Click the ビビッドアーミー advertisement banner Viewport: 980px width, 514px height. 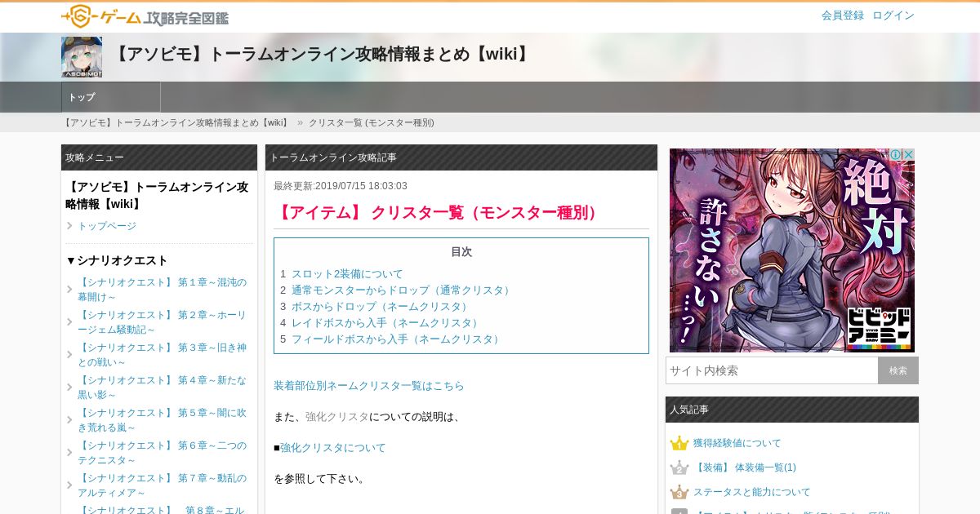[792, 250]
